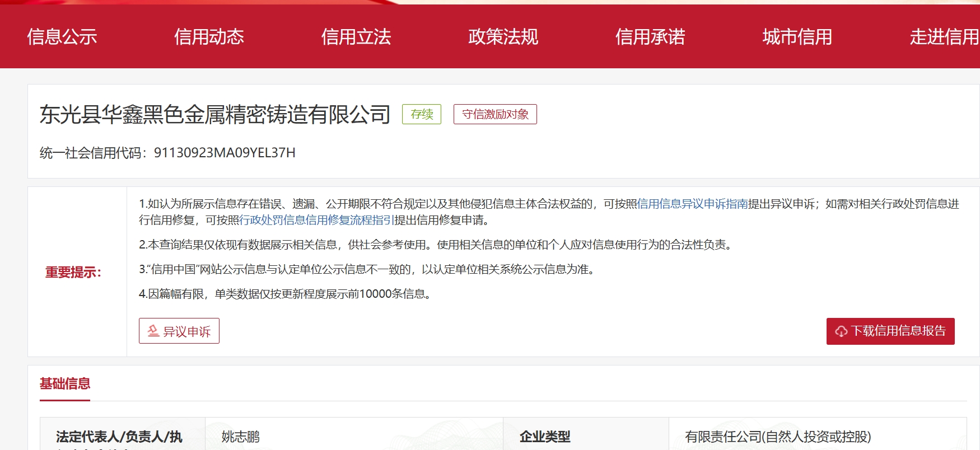The height and width of the screenshot is (450, 980).
Task: Click the 重要提示 label
Action: (x=73, y=273)
